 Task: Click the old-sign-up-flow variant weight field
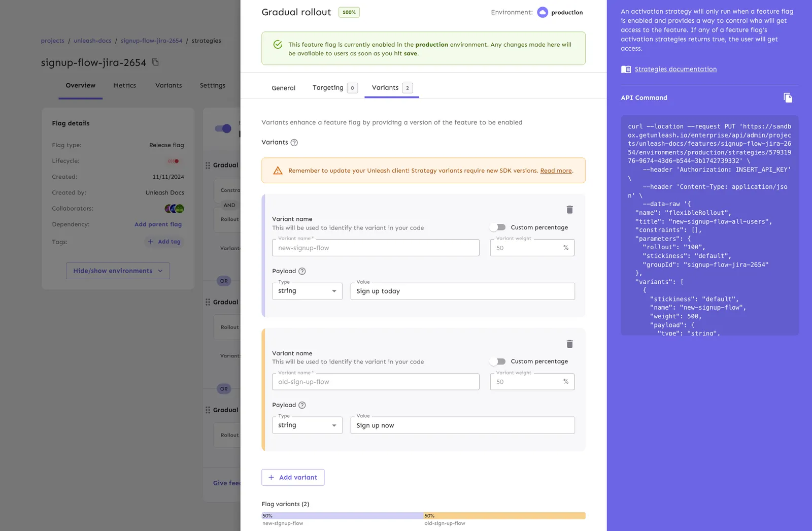coord(532,382)
